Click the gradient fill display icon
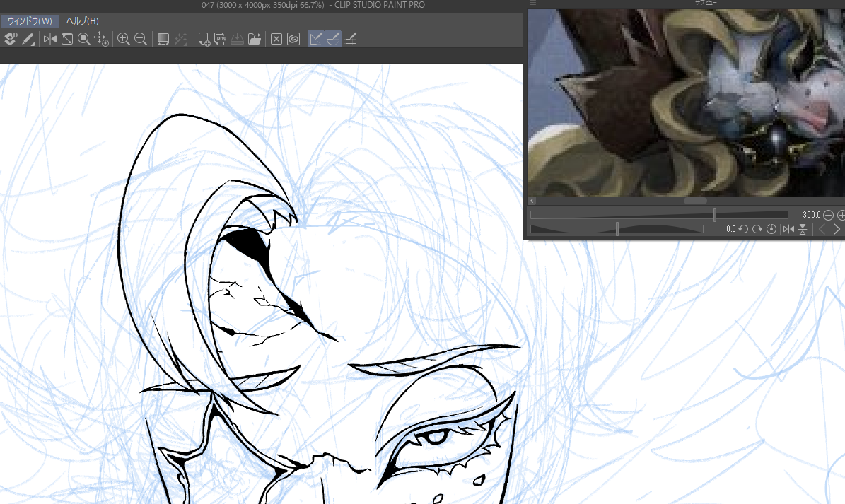The height and width of the screenshot is (504, 845). [x=163, y=39]
